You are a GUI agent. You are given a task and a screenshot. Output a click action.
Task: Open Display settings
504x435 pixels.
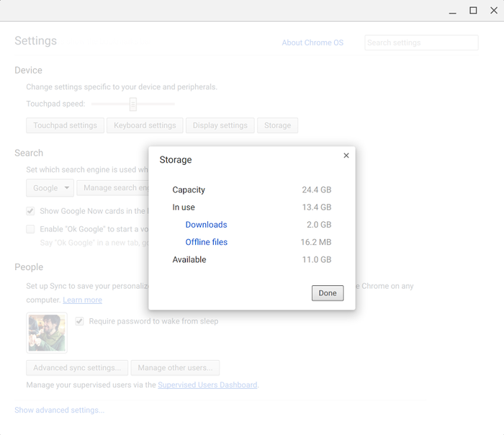pos(220,125)
